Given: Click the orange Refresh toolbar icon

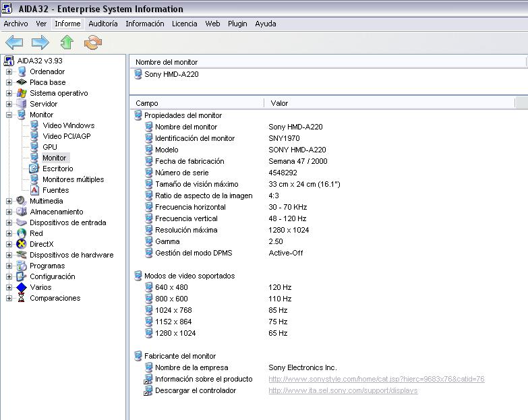Looking at the screenshot, I should [x=92, y=43].
